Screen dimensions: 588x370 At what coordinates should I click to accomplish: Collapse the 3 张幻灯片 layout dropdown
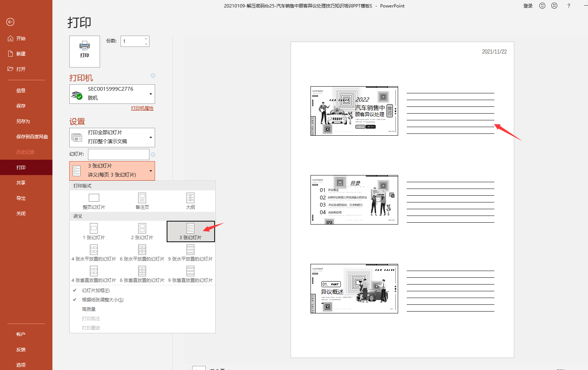112,171
